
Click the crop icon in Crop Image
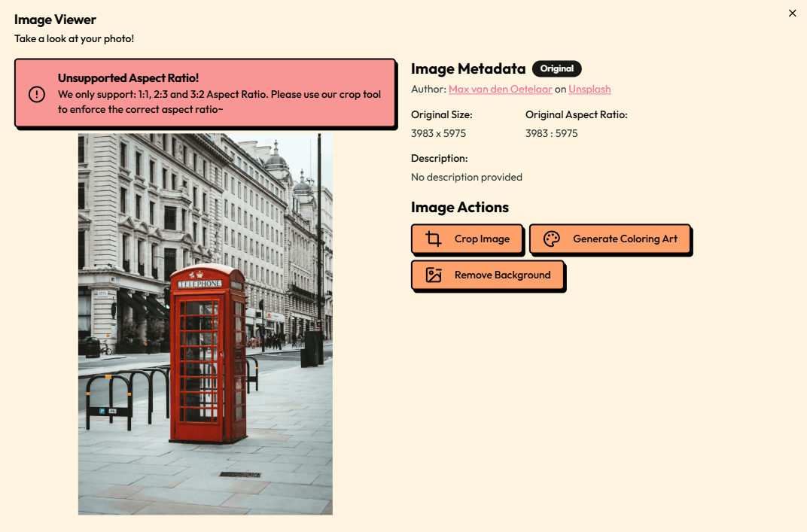point(434,239)
